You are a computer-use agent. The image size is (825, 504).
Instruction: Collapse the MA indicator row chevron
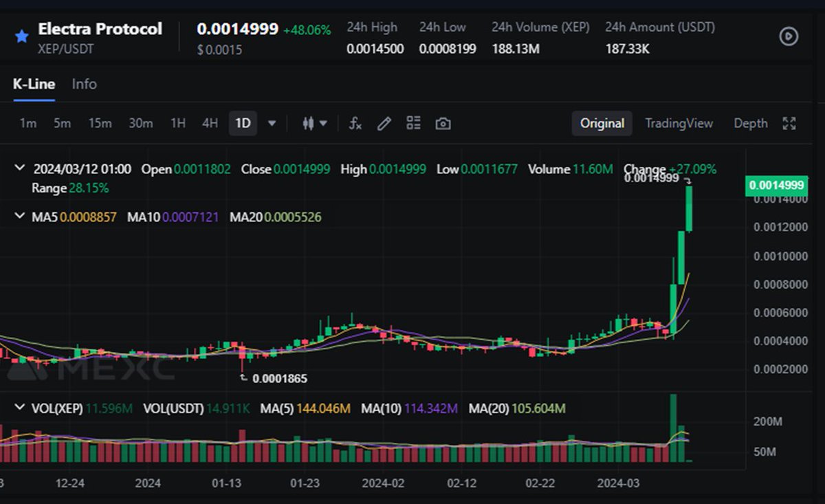19,217
